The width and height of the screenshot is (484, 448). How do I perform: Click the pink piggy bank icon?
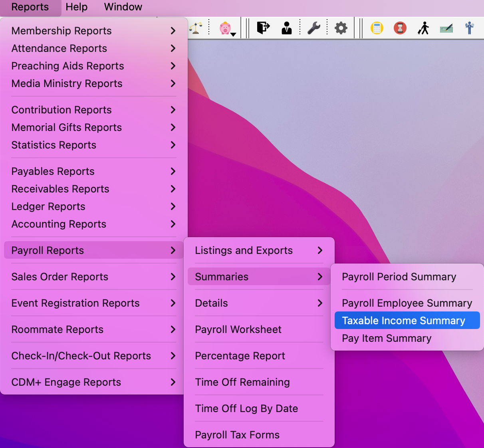pyautogui.click(x=225, y=28)
